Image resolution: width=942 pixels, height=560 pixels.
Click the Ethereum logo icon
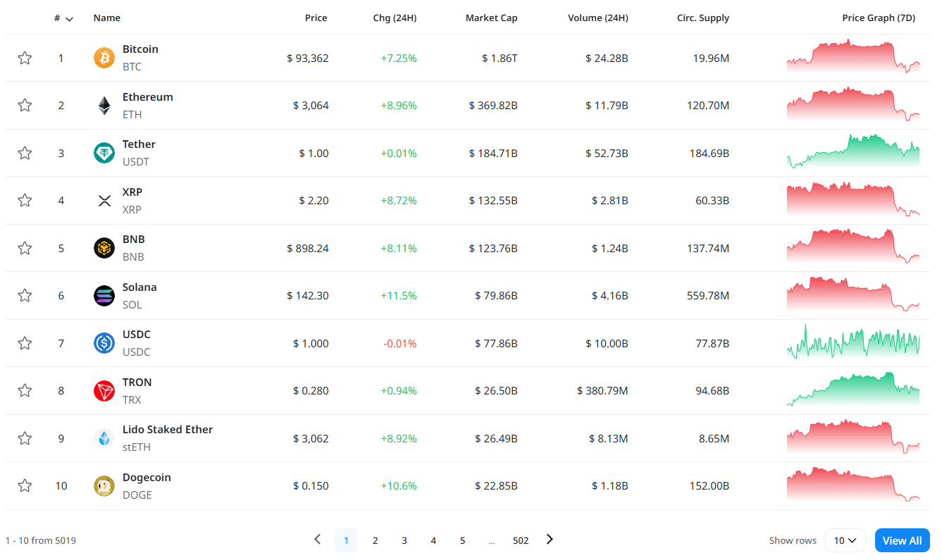click(x=104, y=106)
